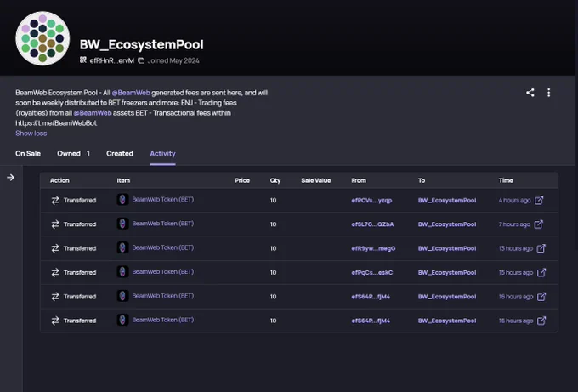Click the efRHnR...ervM wallet address
The height and width of the screenshot is (392, 578).
point(111,60)
